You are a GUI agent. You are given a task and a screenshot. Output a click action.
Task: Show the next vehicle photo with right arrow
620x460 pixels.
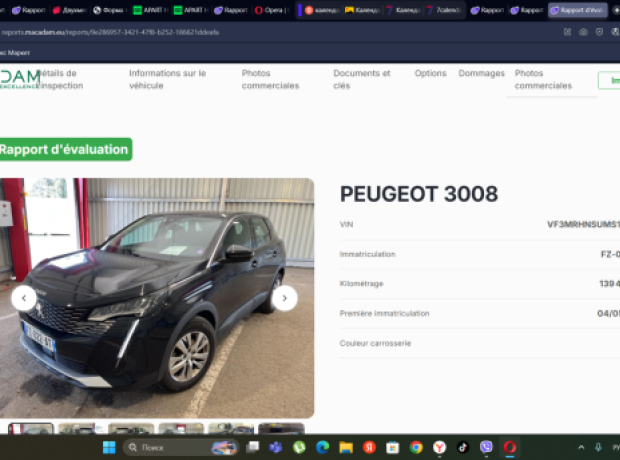click(284, 298)
